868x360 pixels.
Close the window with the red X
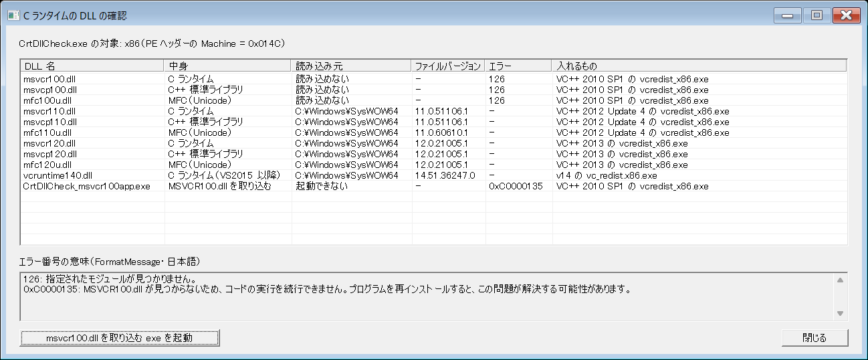(x=846, y=15)
